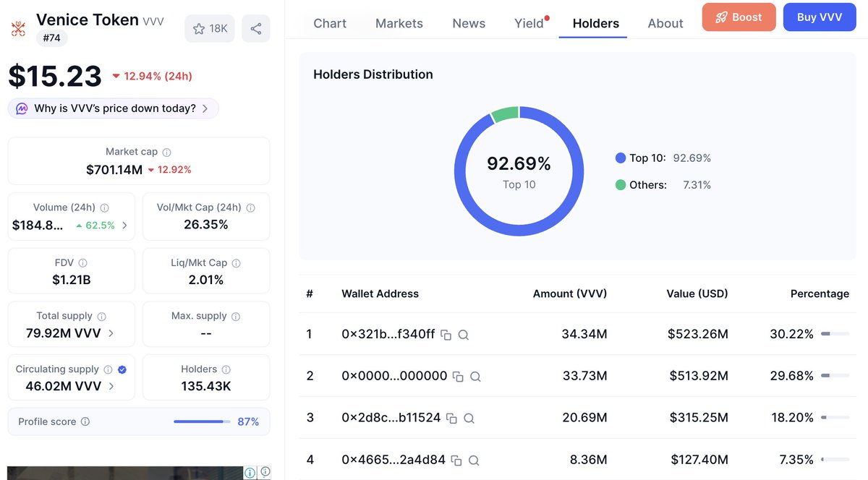Click the AI icon beside price question

pyautogui.click(x=22, y=108)
